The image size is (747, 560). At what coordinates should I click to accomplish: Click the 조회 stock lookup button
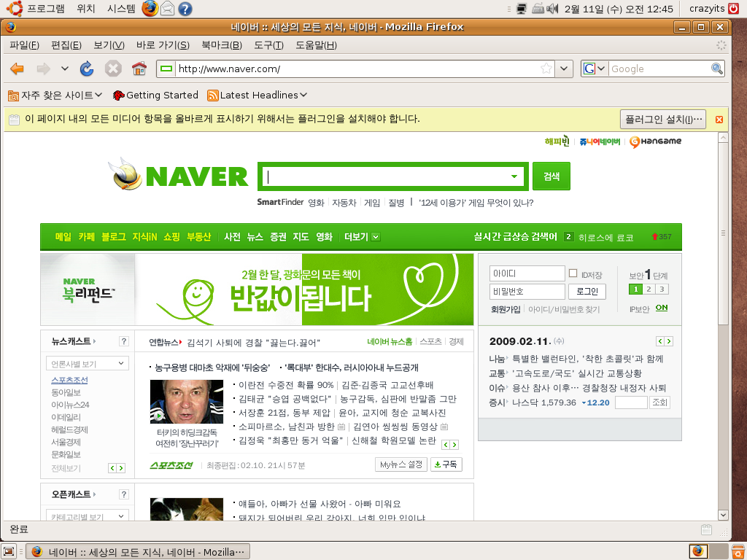click(x=659, y=402)
